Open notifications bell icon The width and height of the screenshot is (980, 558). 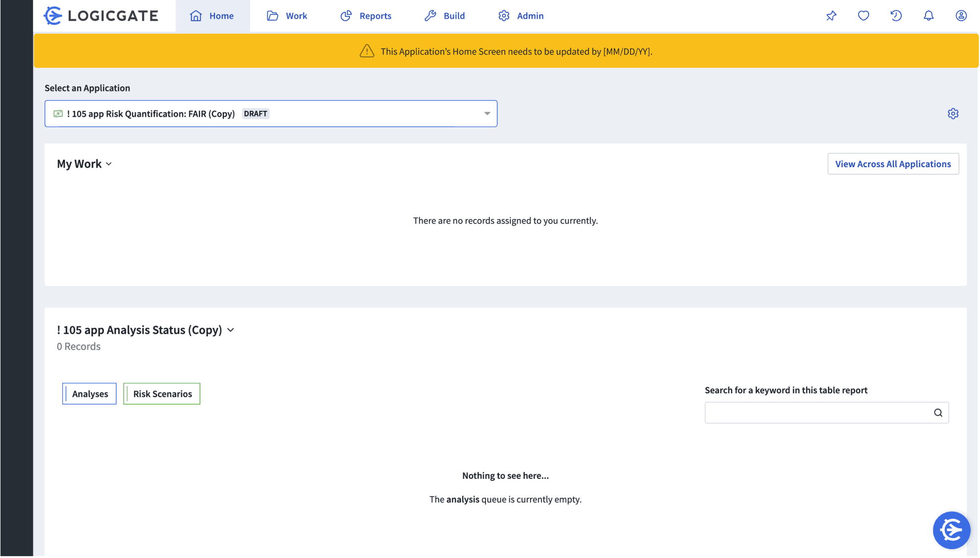tap(929, 16)
